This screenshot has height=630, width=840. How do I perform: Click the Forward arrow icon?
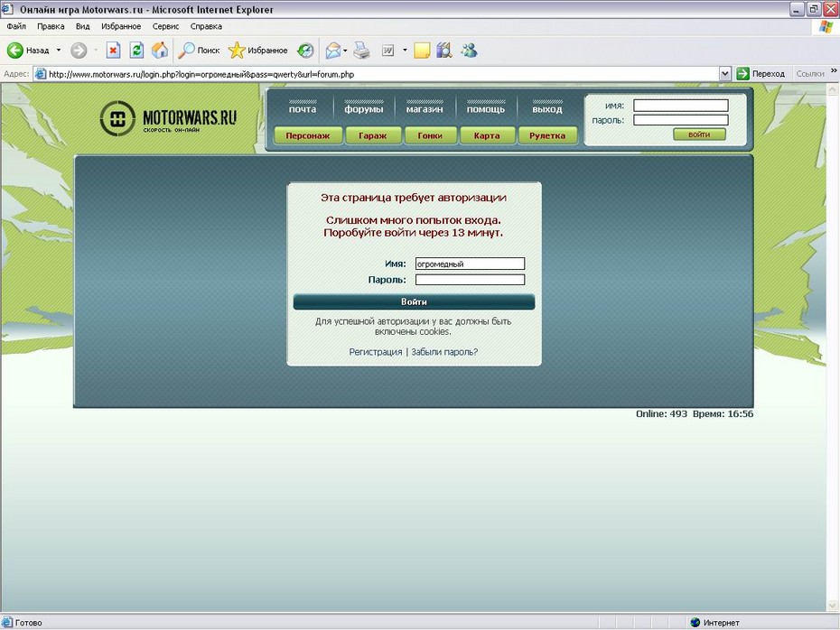point(79,51)
